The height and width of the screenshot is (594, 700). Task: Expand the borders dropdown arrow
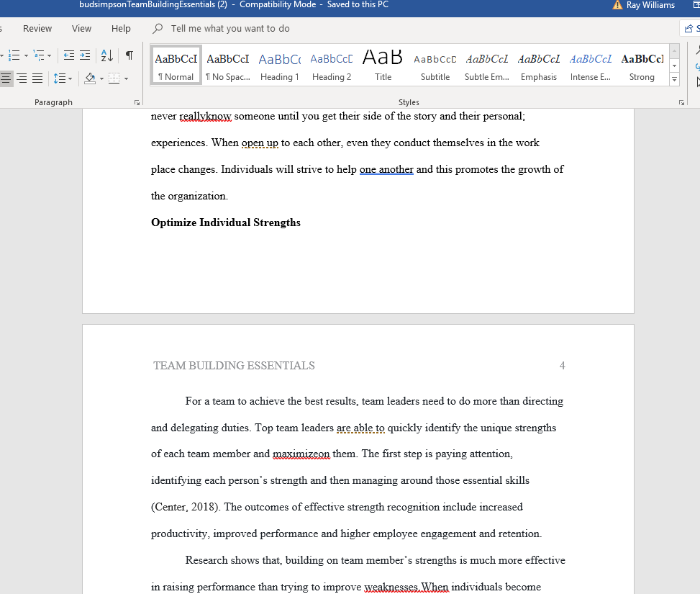(127, 79)
